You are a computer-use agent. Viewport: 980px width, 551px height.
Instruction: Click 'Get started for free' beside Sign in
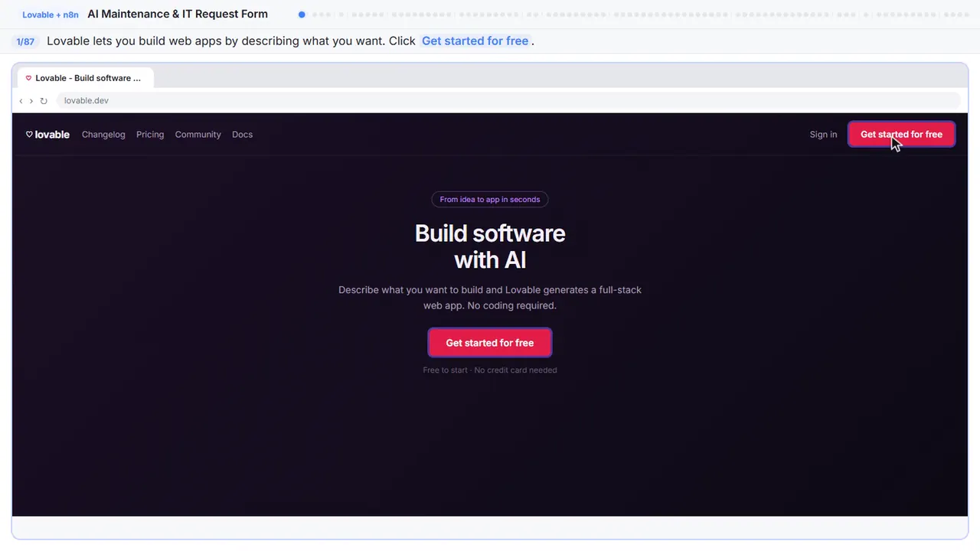(x=901, y=135)
